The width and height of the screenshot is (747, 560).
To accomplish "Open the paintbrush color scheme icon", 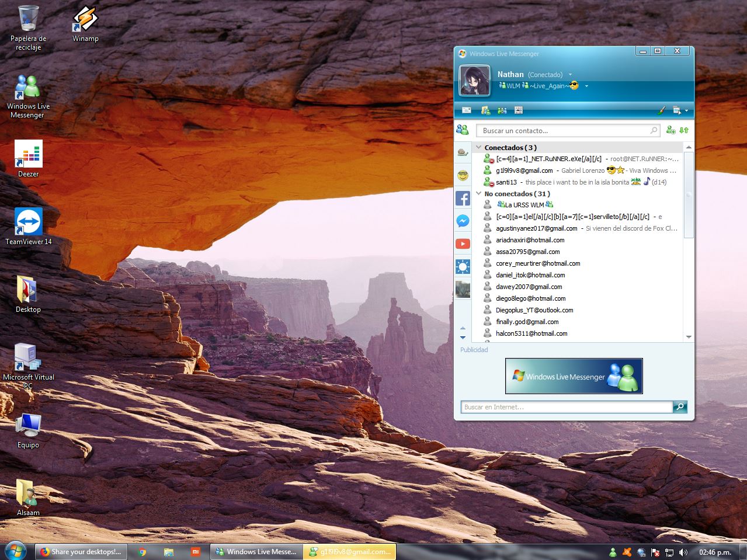I will pos(662,110).
